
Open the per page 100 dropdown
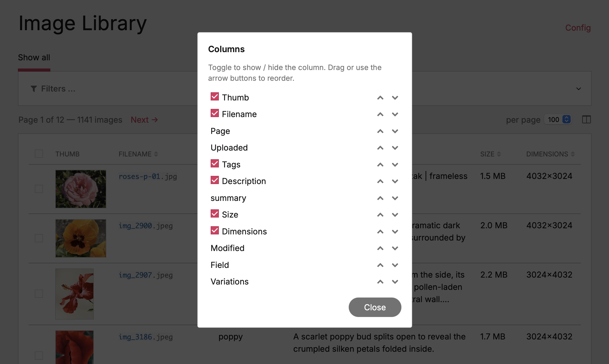[x=558, y=120]
